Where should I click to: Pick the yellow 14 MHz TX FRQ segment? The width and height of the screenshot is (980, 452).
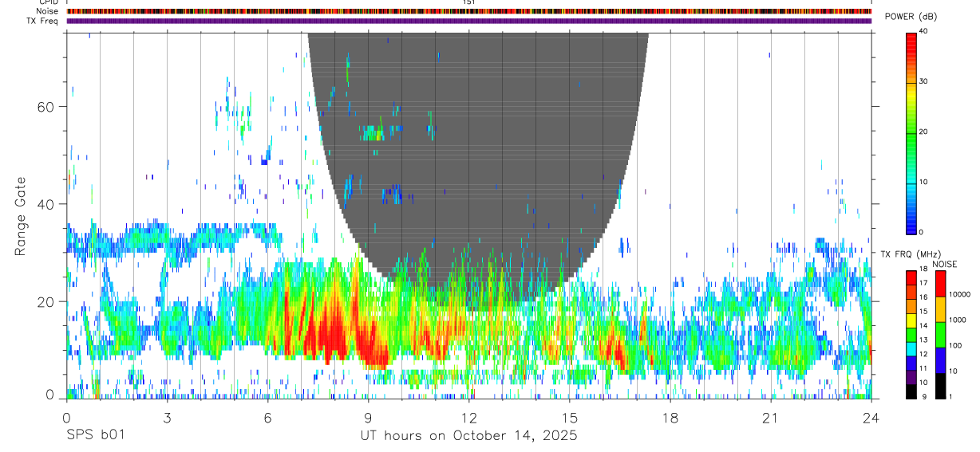click(x=911, y=320)
